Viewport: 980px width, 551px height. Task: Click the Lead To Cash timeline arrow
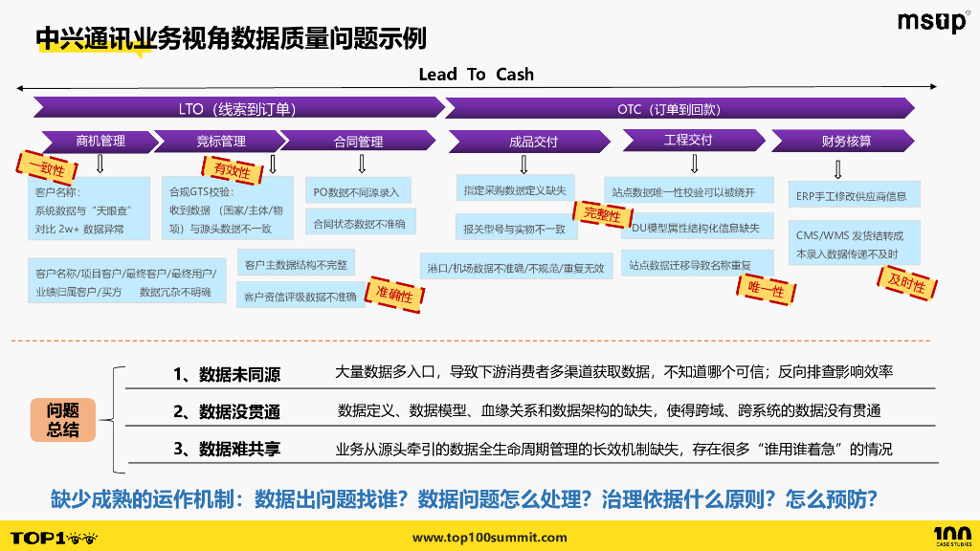(x=476, y=75)
